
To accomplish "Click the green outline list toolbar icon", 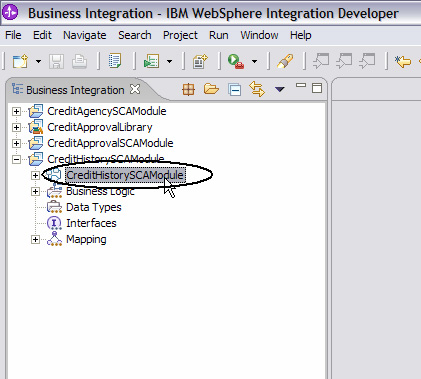I will tap(151, 61).
